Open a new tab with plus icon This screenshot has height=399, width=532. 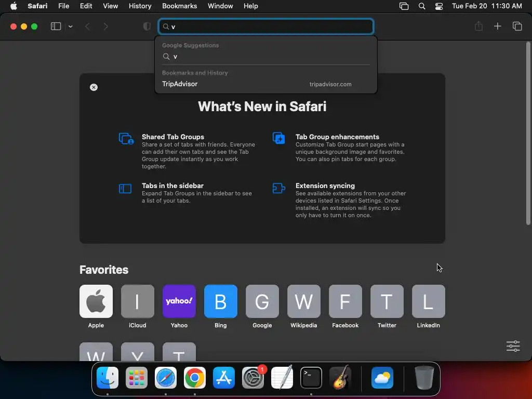pos(497,26)
